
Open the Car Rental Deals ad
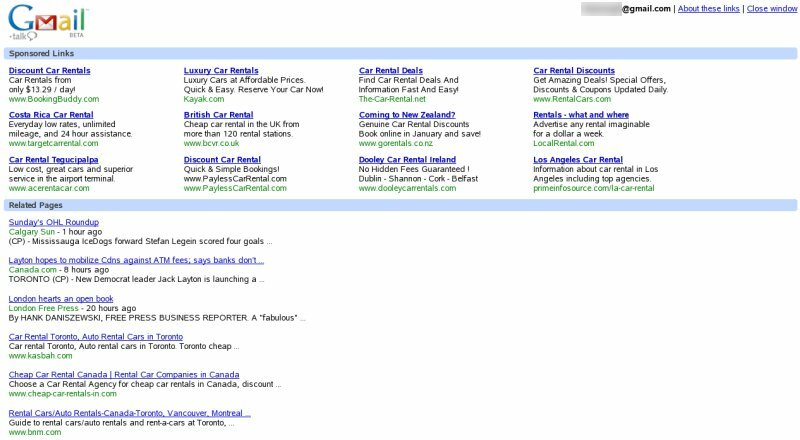coord(391,70)
